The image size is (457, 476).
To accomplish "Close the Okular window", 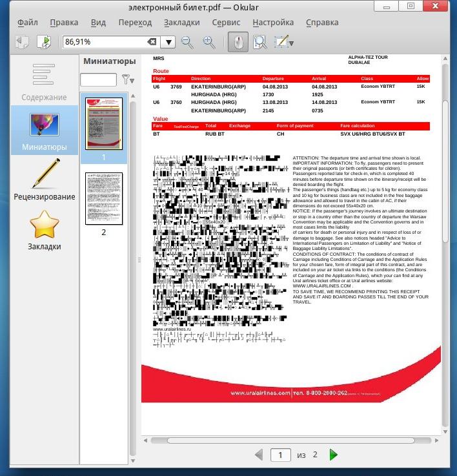I will (x=435, y=6).
